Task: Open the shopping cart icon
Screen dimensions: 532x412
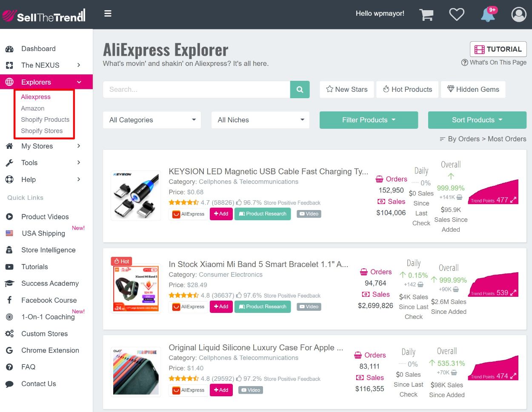Action: tap(426, 14)
